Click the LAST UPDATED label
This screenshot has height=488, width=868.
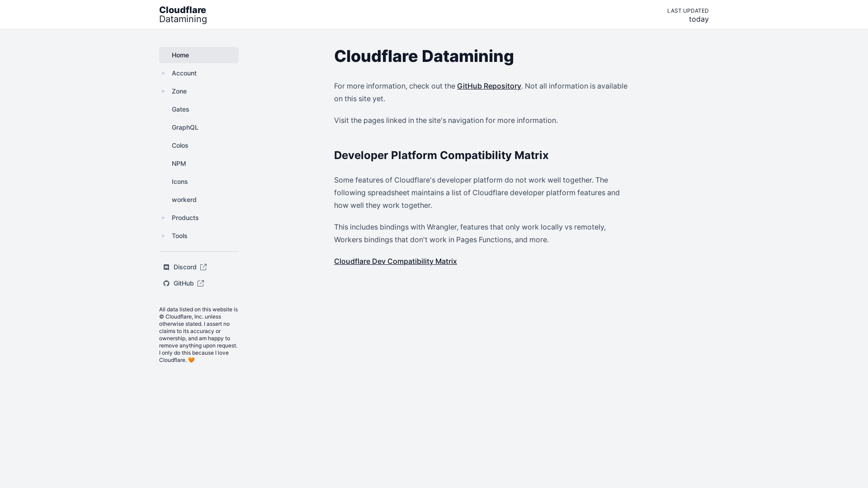pos(688,10)
